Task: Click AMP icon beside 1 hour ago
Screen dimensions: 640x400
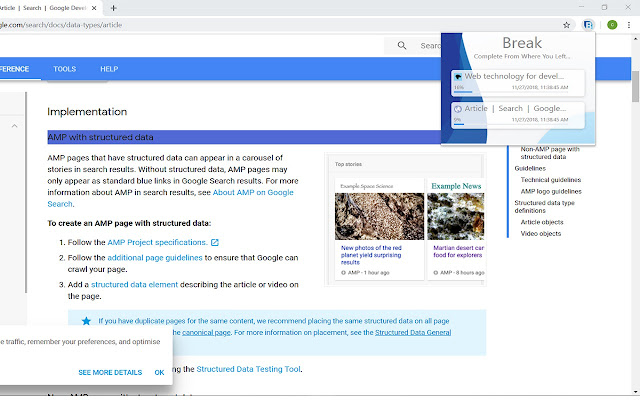Action: 343,273
